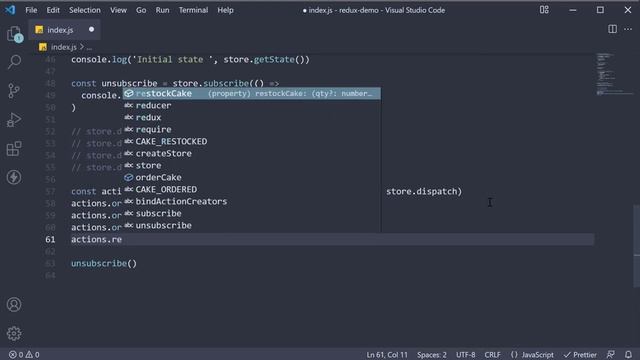Open the notifications bell in status bar
The height and width of the screenshot is (360, 640).
point(628,355)
